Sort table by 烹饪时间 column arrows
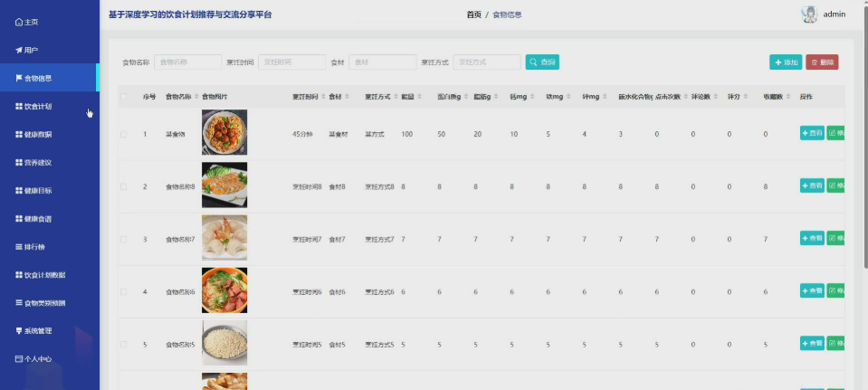This screenshot has height=390, width=868. click(x=324, y=97)
